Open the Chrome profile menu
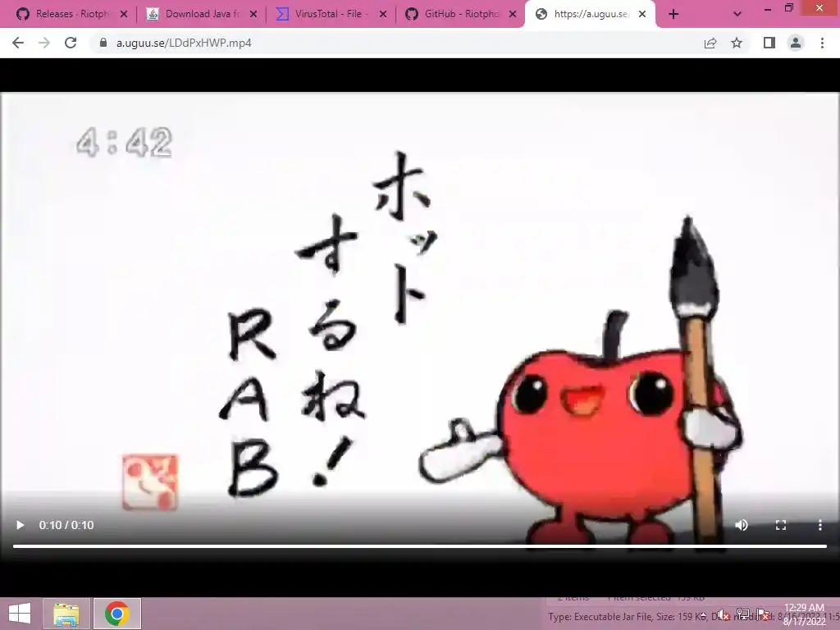This screenshot has width=840, height=630. (x=796, y=43)
